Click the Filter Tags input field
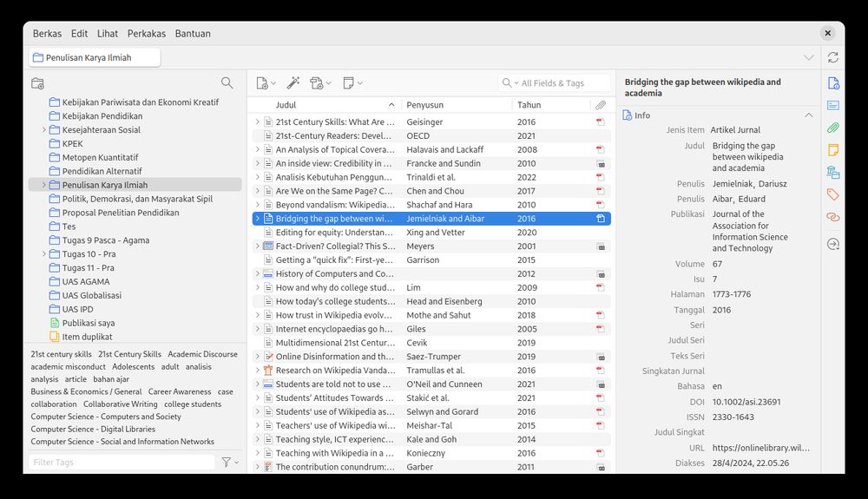The width and height of the screenshot is (868, 499). (x=122, y=462)
